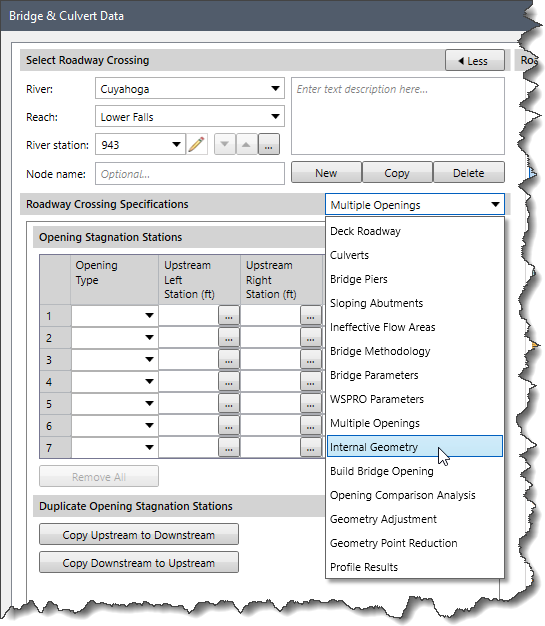The width and height of the screenshot is (545, 626).
Task: Click row 1 Upstream Left Station cell
Action: point(188,316)
